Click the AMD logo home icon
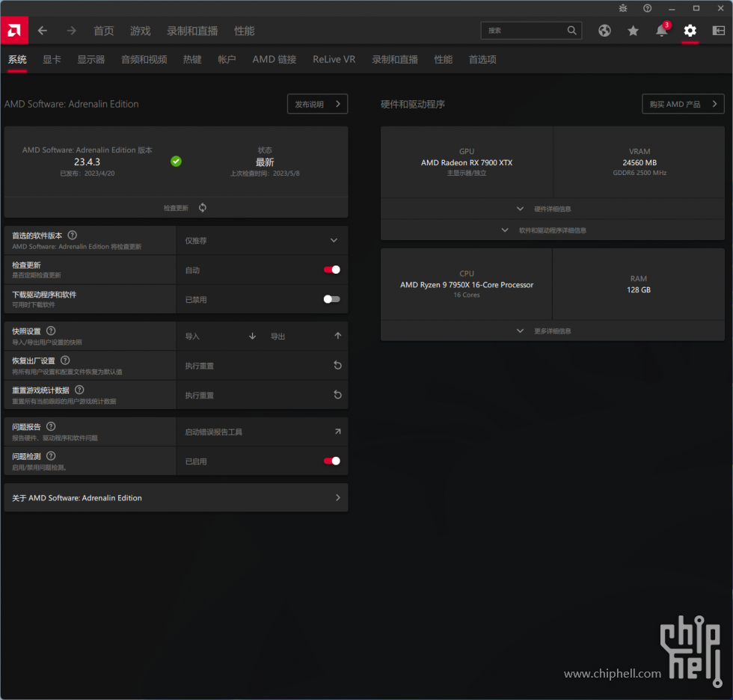The height and width of the screenshot is (700, 733). pyautogui.click(x=14, y=31)
